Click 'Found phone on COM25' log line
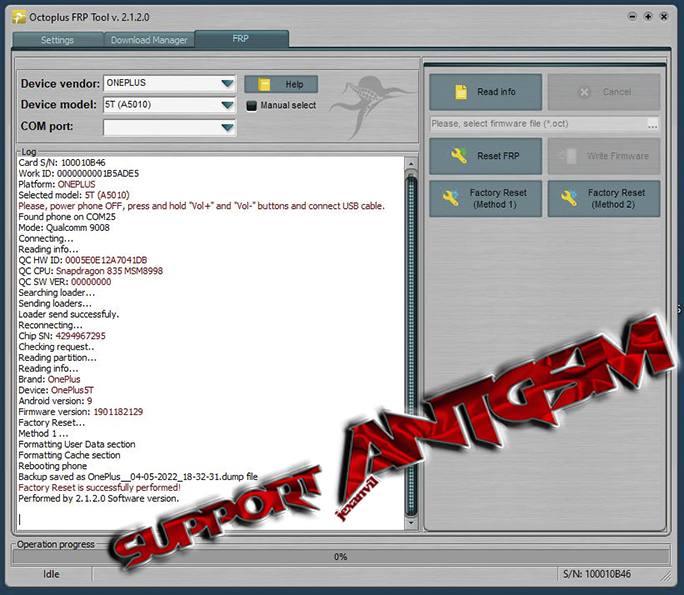Viewport: 684px width, 595px height. pyautogui.click(x=67, y=217)
